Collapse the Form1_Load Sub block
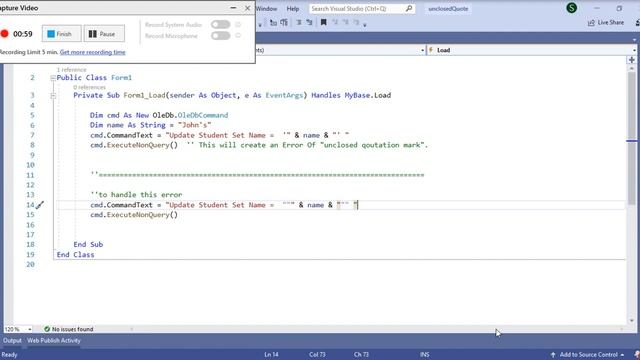The image size is (640, 360). click(x=53, y=96)
